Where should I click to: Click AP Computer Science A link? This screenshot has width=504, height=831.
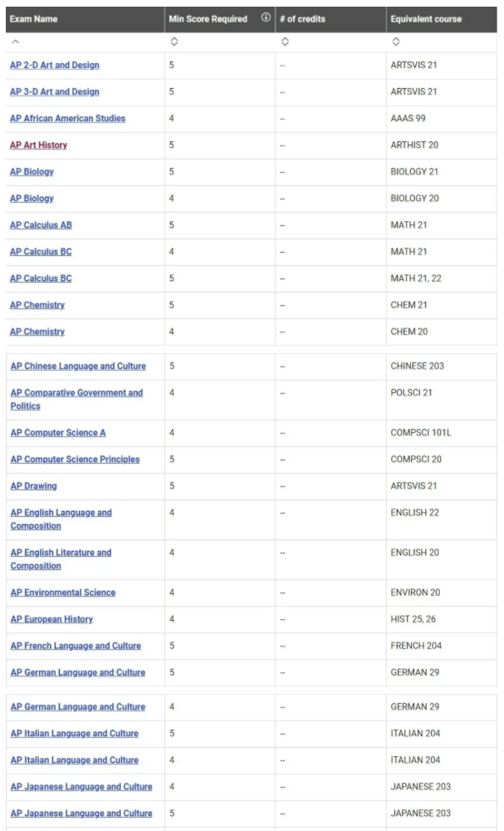(58, 433)
